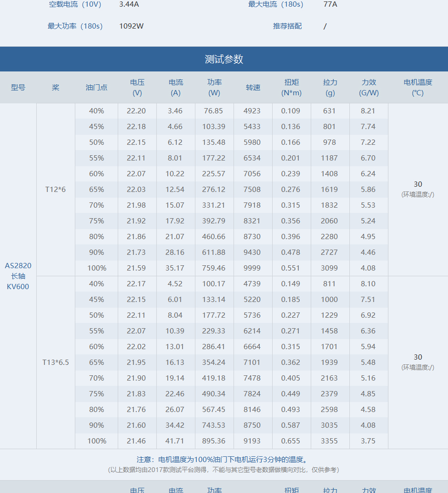
Task: Click the 最大功率 (180s) label
Action: (75, 26)
